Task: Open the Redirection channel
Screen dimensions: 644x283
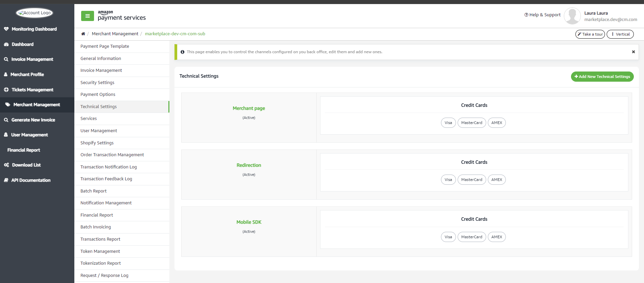Action: 249,165
